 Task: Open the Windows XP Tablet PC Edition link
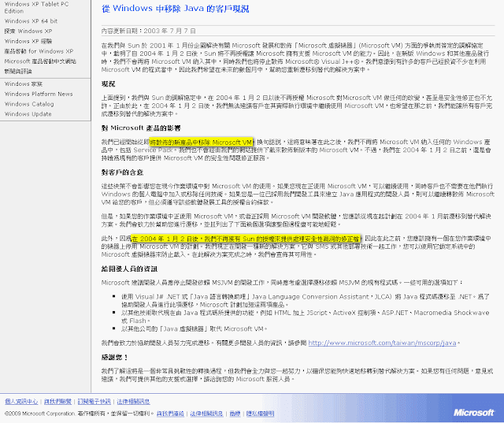[x=36, y=7]
